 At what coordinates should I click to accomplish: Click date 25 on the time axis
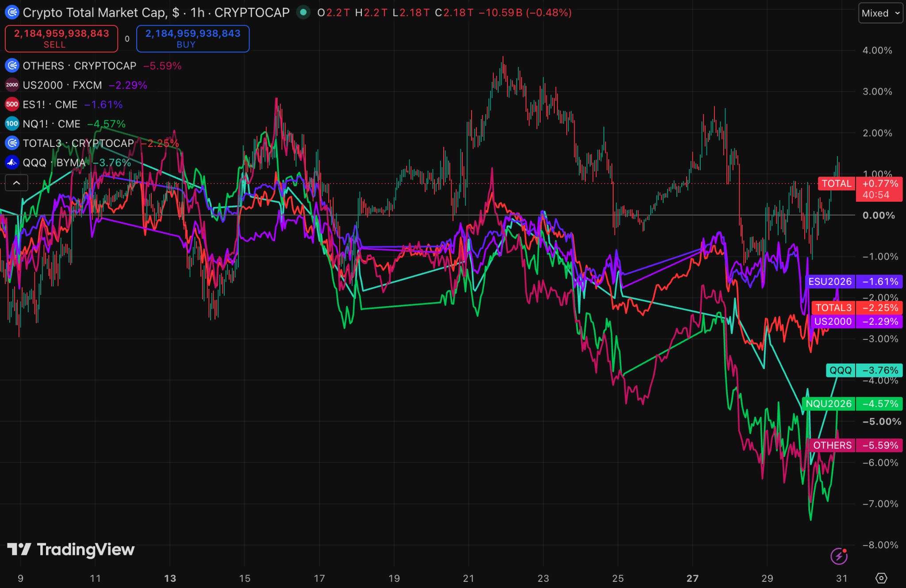pos(618,578)
